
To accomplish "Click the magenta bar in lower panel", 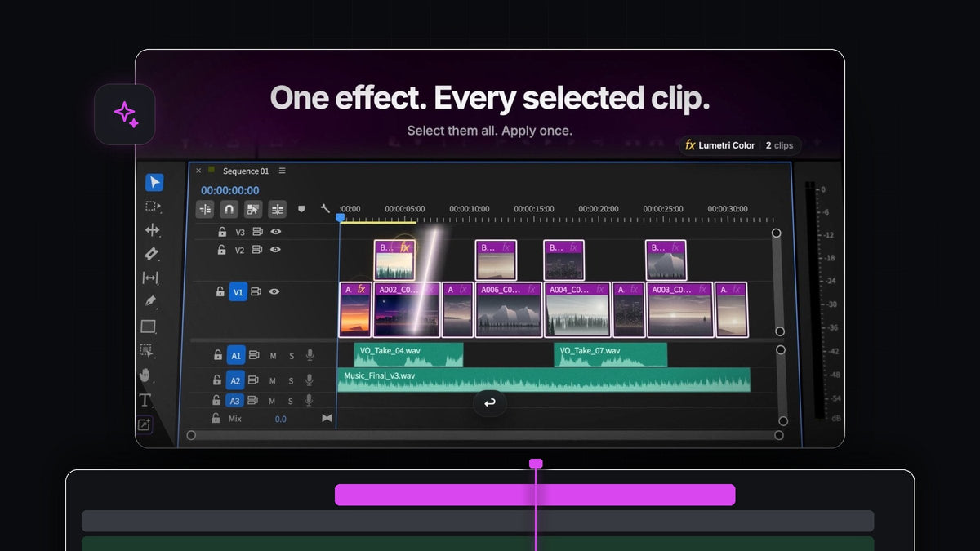I will 535,495.
